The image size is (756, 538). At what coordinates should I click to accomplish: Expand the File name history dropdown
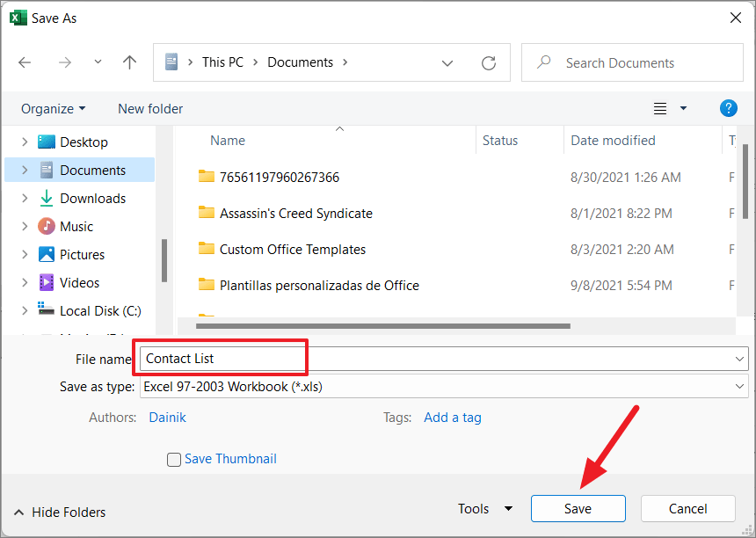(x=739, y=359)
